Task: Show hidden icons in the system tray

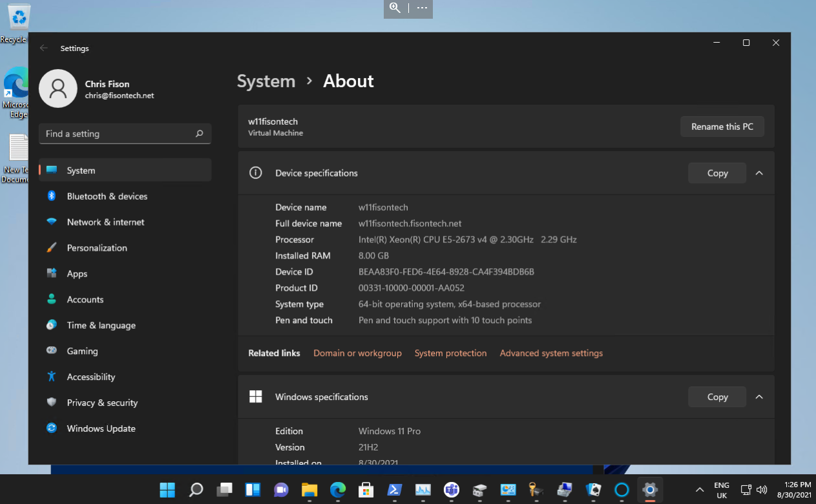Action: (699, 490)
